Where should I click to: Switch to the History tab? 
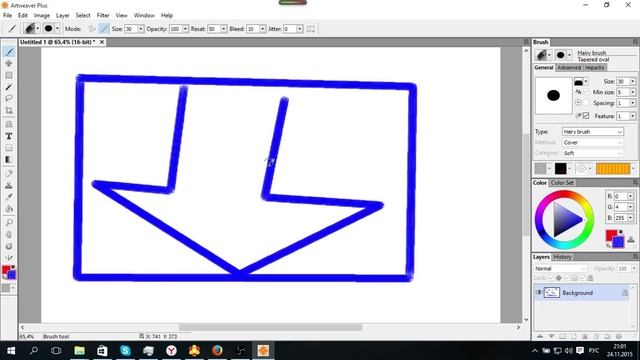(562, 257)
